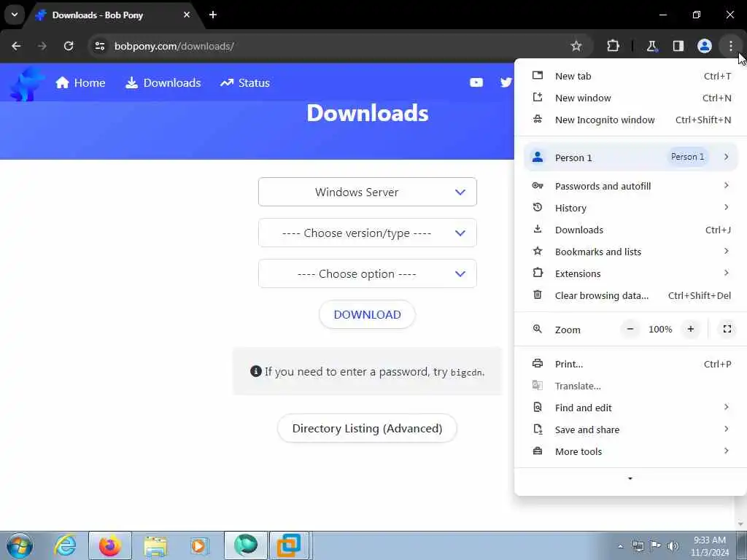Go to Home in site navigation
The image size is (747, 560).
pyautogui.click(x=80, y=83)
